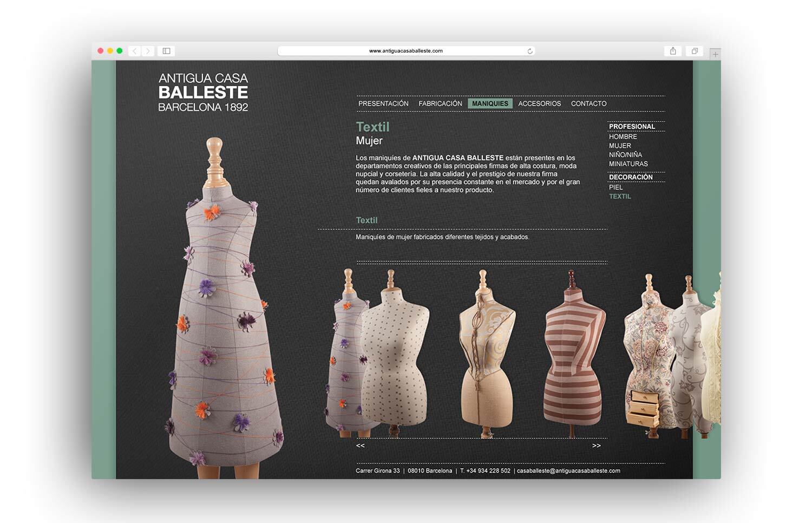Click the >> next gallery arrow
The width and height of the screenshot is (812, 523).
[x=596, y=445]
